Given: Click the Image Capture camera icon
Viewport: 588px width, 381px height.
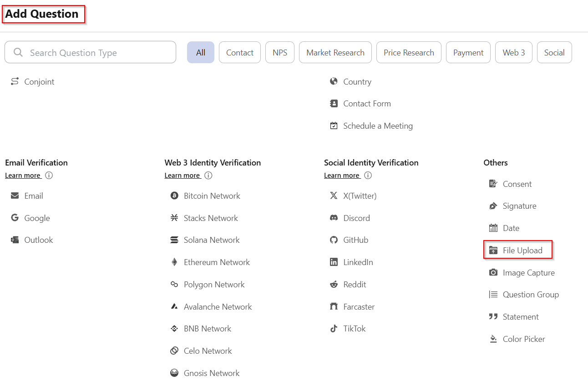Looking at the screenshot, I should tap(493, 272).
